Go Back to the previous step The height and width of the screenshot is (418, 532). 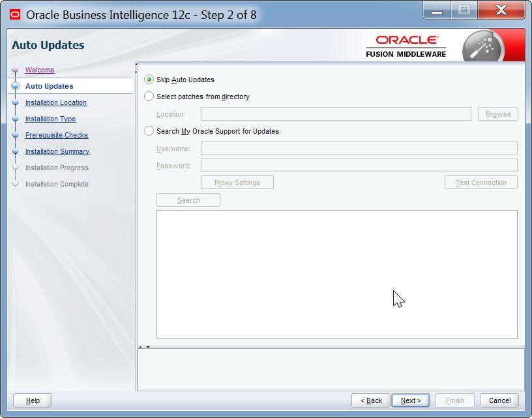371,400
